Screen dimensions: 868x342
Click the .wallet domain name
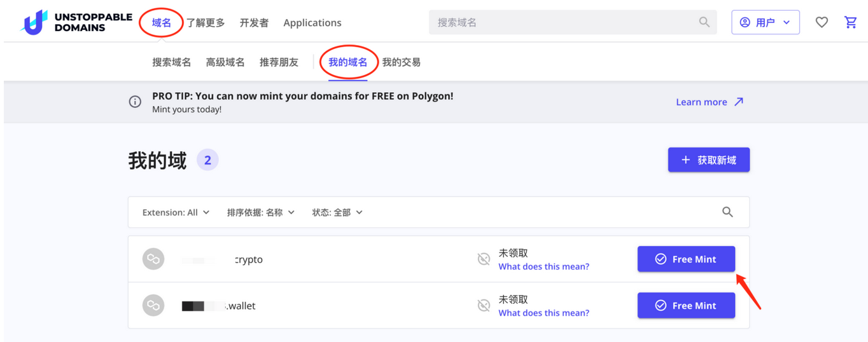click(218, 306)
